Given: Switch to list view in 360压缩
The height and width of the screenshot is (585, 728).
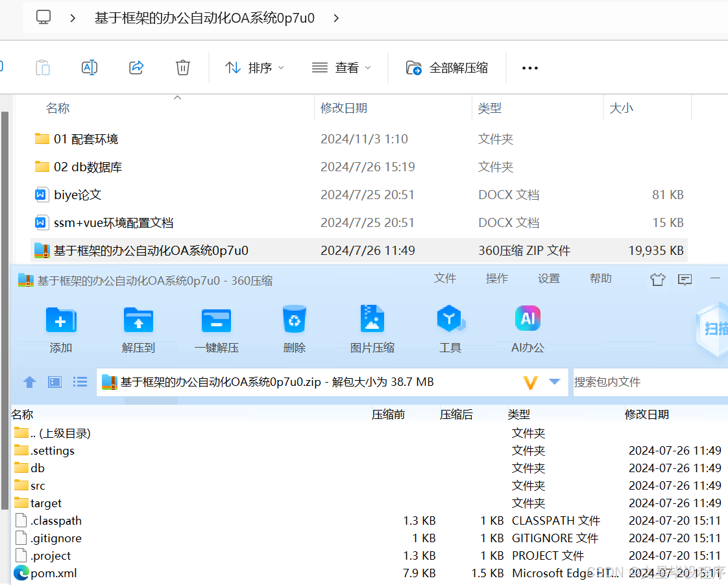Looking at the screenshot, I should pyautogui.click(x=79, y=382).
